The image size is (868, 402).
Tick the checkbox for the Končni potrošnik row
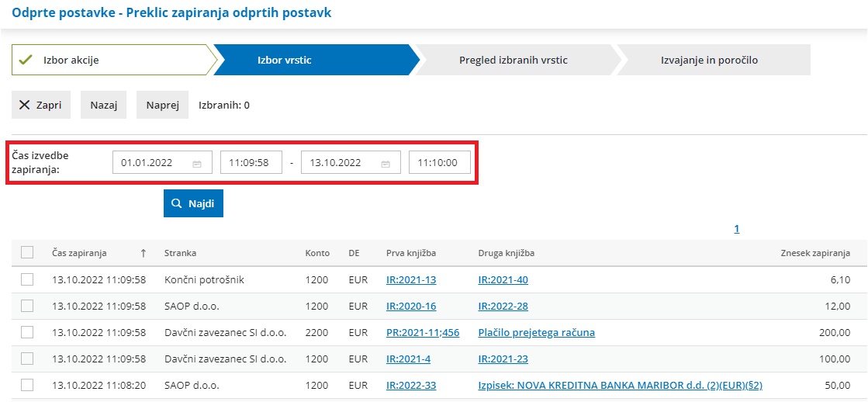tap(27, 279)
